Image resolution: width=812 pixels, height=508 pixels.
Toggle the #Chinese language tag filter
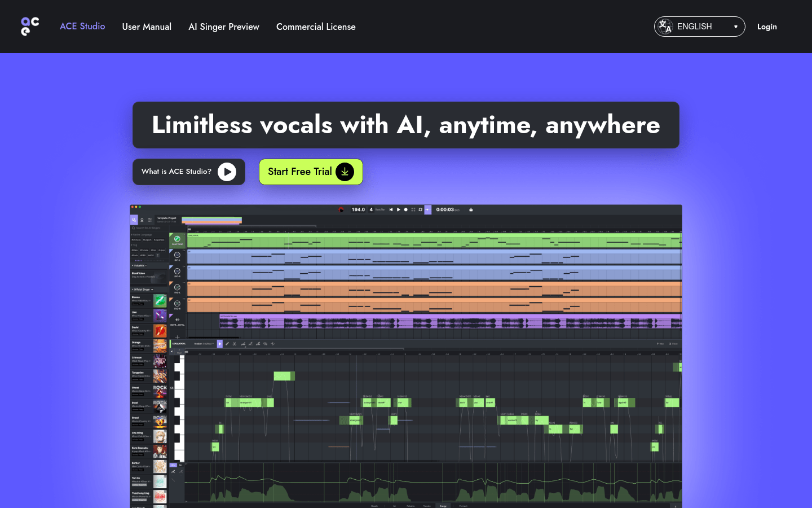pos(136,240)
